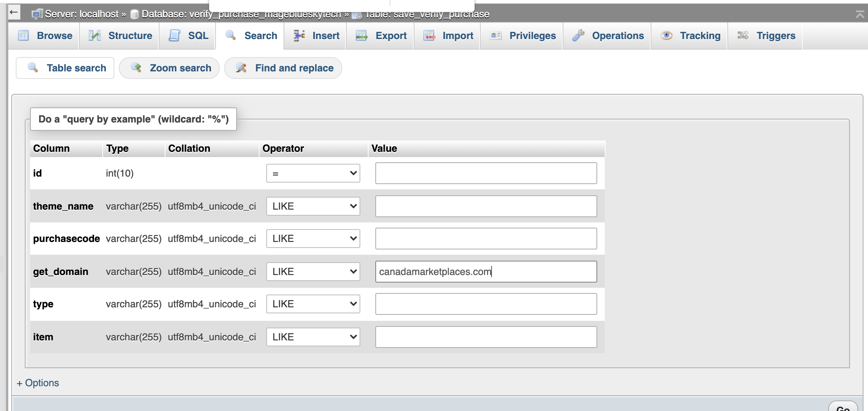The image size is (868, 411).
Task: Click the Tracking eye icon
Action: point(666,36)
